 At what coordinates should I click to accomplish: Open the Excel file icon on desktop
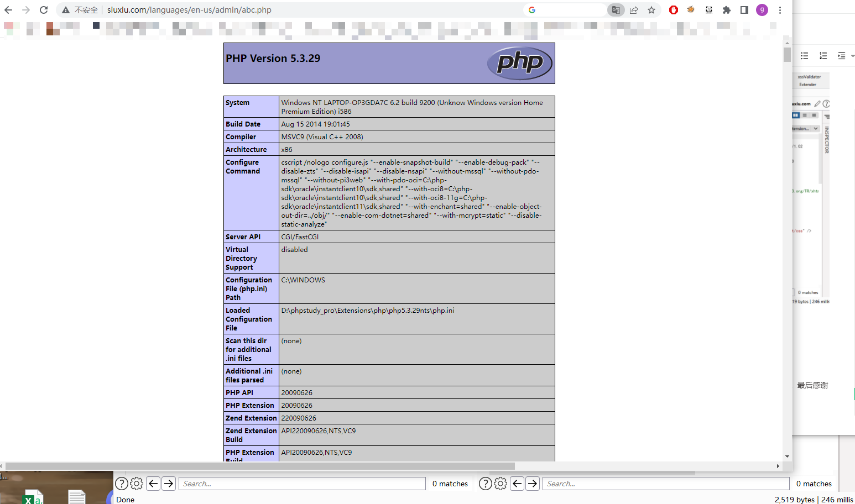[x=33, y=497]
